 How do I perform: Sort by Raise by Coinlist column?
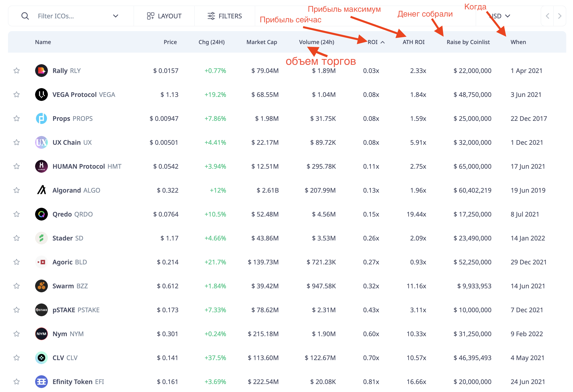pos(468,42)
